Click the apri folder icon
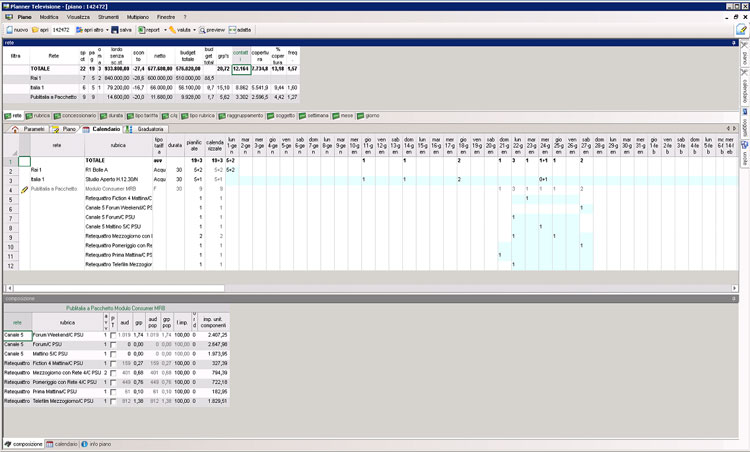 point(39,30)
